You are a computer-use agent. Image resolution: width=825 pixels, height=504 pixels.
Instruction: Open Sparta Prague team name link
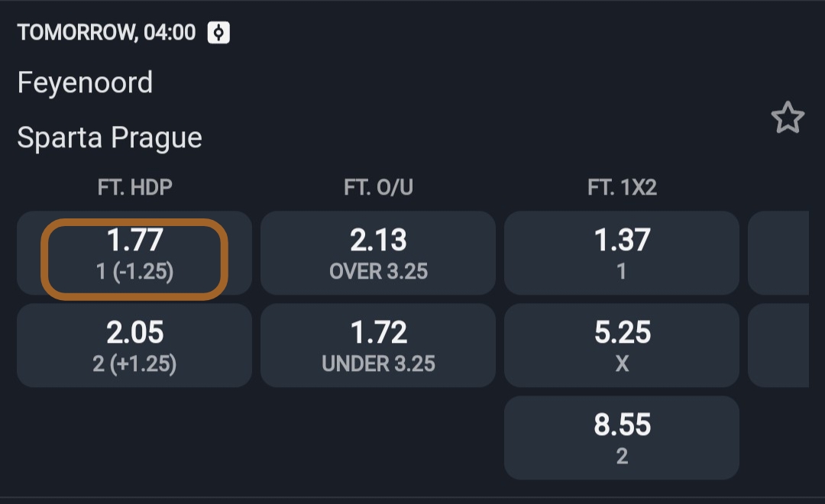click(x=109, y=138)
